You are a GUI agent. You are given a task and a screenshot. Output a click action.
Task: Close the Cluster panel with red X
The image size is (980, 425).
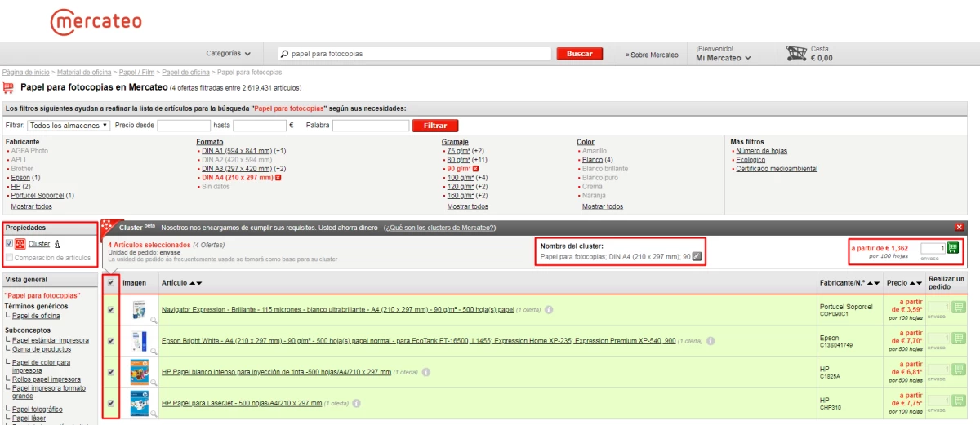pyautogui.click(x=959, y=228)
